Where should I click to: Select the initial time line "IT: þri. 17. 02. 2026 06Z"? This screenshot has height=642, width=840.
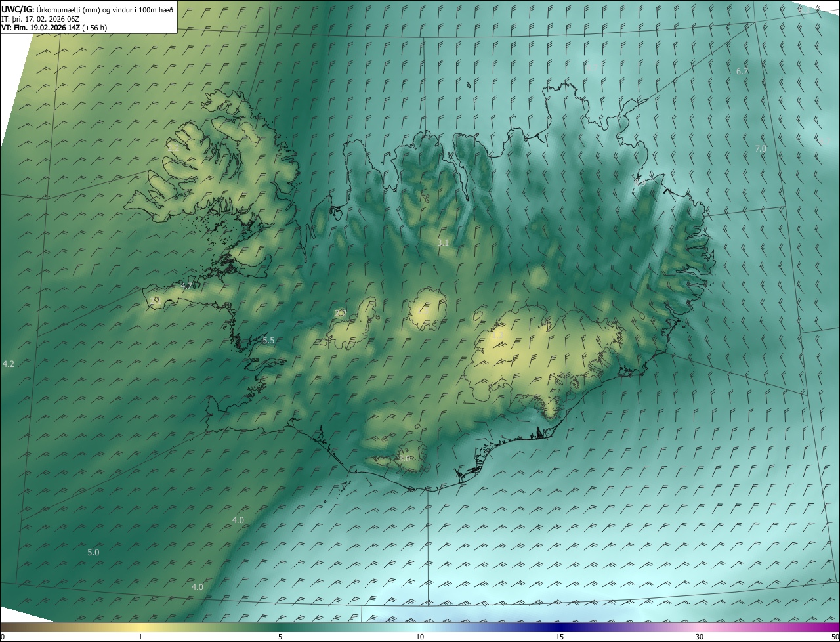point(41,19)
